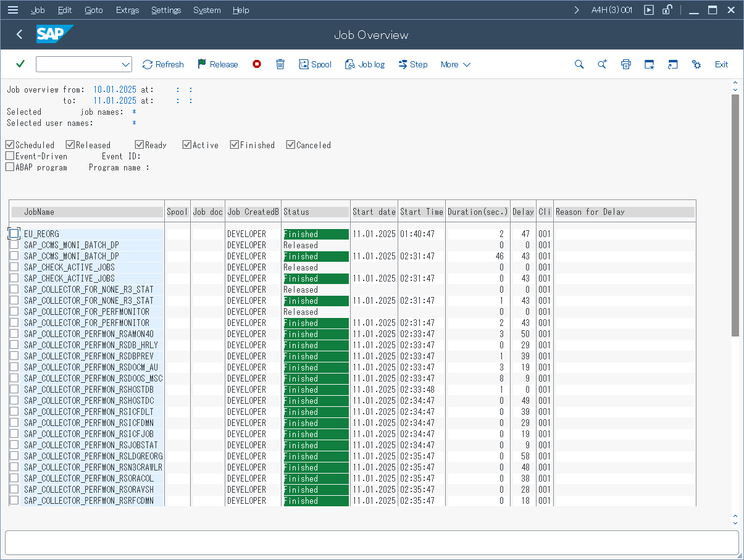This screenshot has height=560, width=744.
Task: Click the Find magnifier icon
Action: (579, 64)
